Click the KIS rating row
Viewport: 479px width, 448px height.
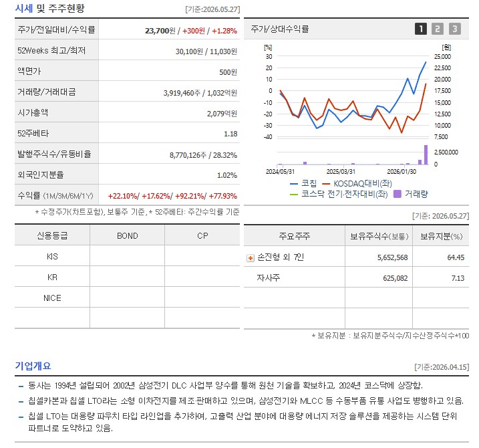(52, 256)
